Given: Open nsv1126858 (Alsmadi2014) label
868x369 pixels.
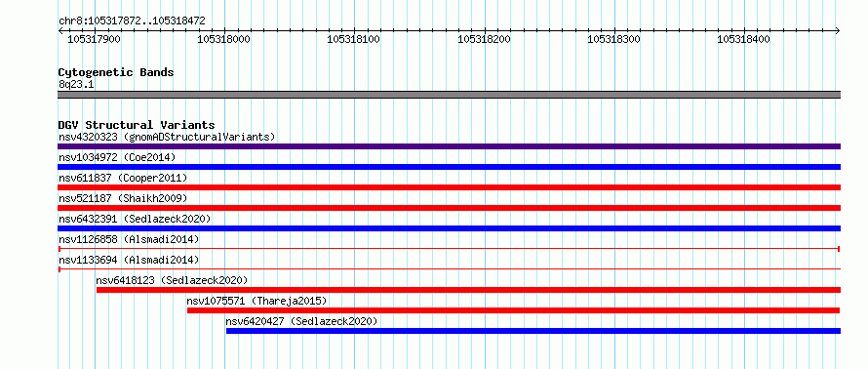Looking at the screenshot, I should pyautogui.click(x=129, y=239).
